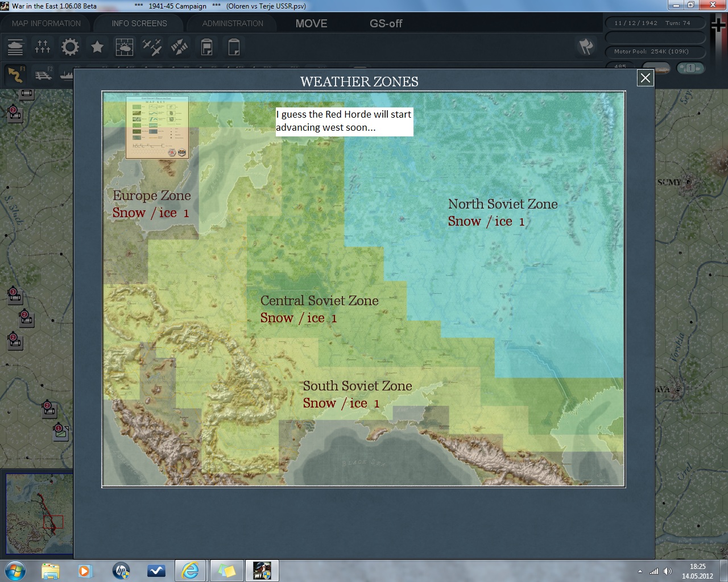This screenshot has height=582, width=728.
Task: Open Internet Explorer from the taskbar
Action: click(x=191, y=570)
